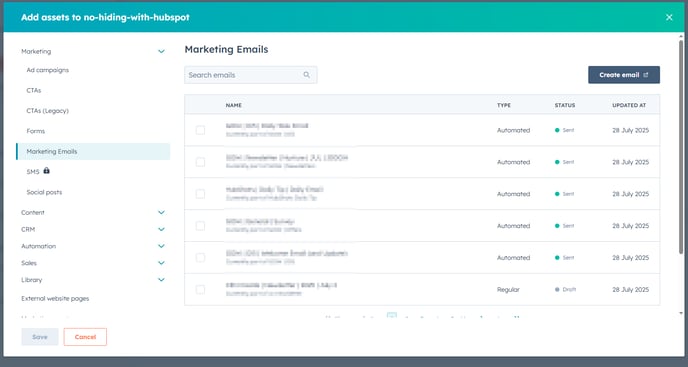Collapse the Marketing section chevron
The height and width of the screenshot is (367, 688).
click(161, 51)
